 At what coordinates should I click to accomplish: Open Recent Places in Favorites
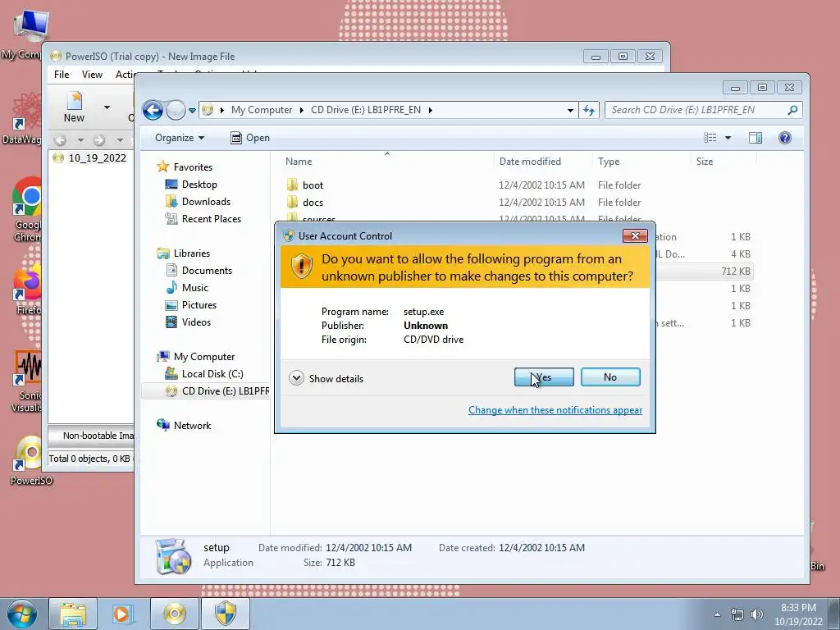point(203,218)
